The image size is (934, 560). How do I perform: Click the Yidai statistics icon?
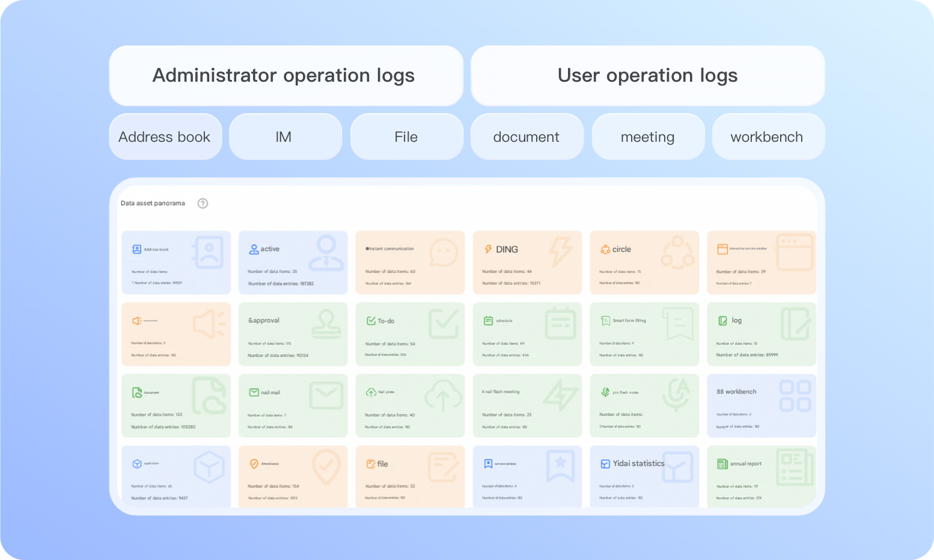pos(605,464)
